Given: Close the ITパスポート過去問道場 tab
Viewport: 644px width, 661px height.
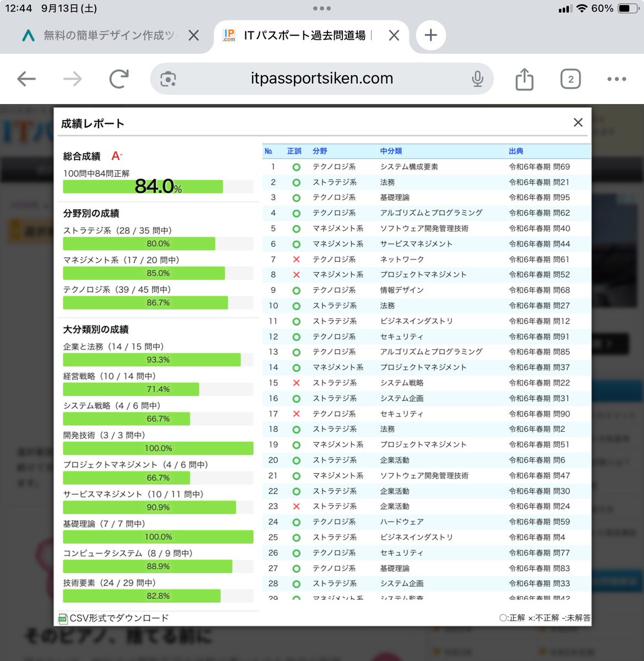Looking at the screenshot, I should tap(394, 36).
